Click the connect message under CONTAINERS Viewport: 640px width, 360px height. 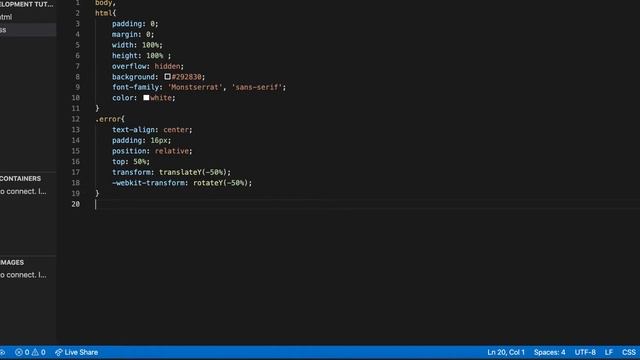pyautogui.click(x=23, y=191)
